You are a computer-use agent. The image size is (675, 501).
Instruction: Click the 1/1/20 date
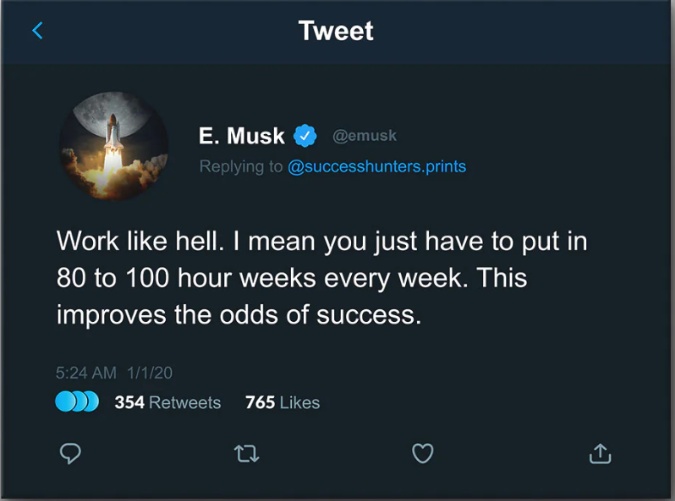pos(150,372)
